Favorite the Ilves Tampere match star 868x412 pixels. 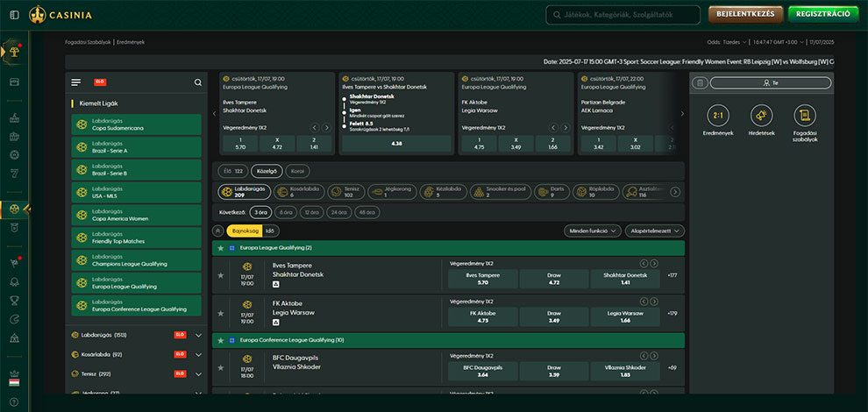pos(221,275)
